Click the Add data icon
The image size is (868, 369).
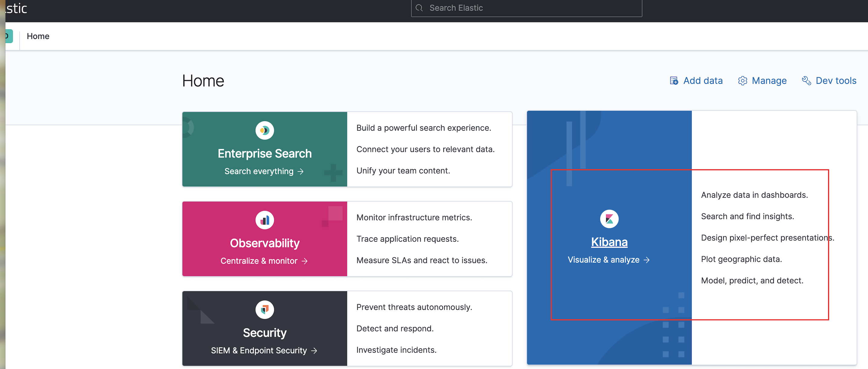tap(674, 81)
